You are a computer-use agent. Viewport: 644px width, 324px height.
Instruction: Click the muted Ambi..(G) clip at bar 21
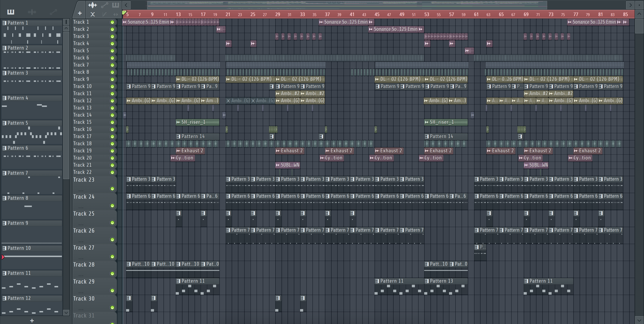(x=238, y=101)
